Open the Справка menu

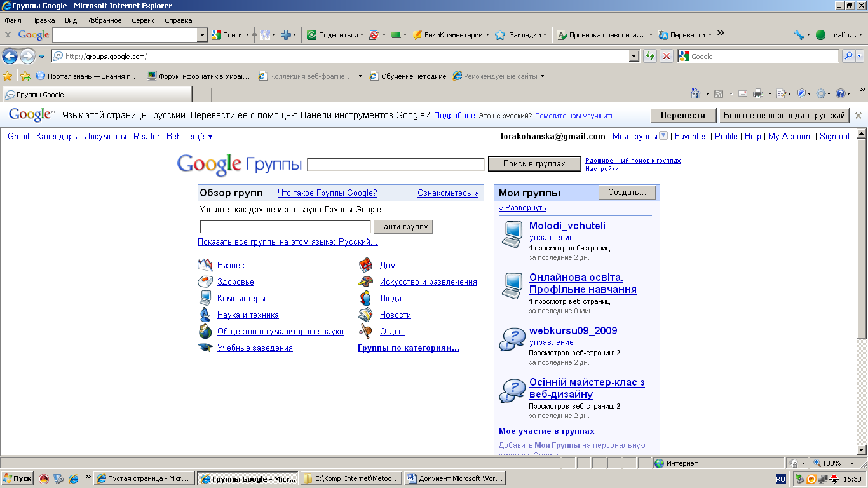pyautogui.click(x=179, y=20)
